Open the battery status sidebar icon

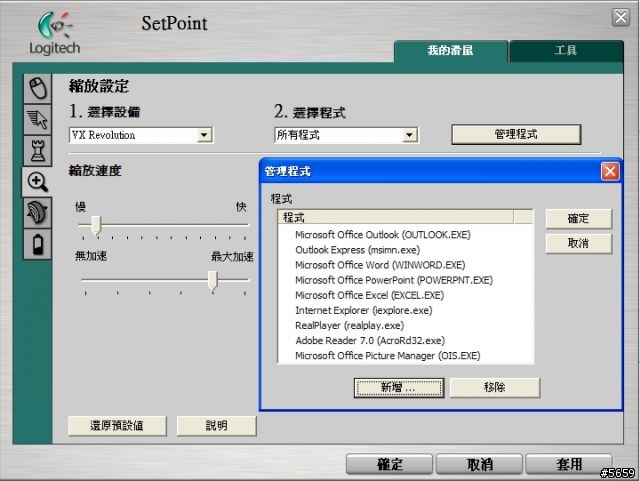tap(38, 244)
